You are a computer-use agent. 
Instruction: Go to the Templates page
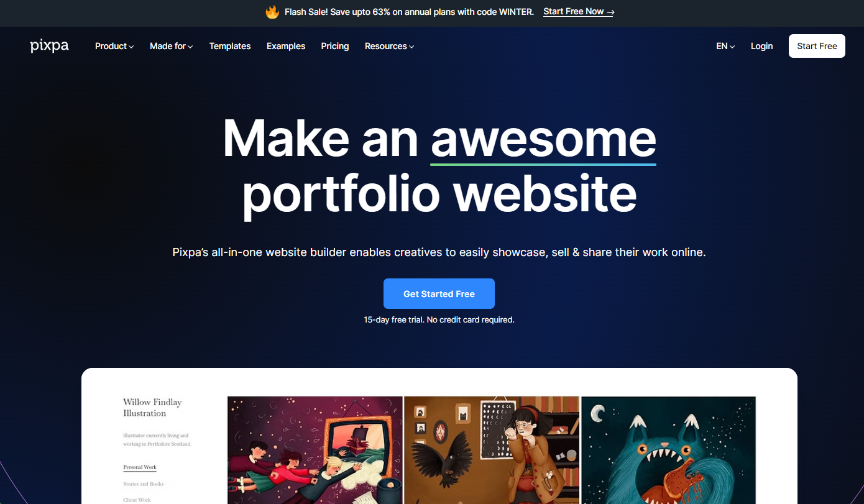click(230, 46)
